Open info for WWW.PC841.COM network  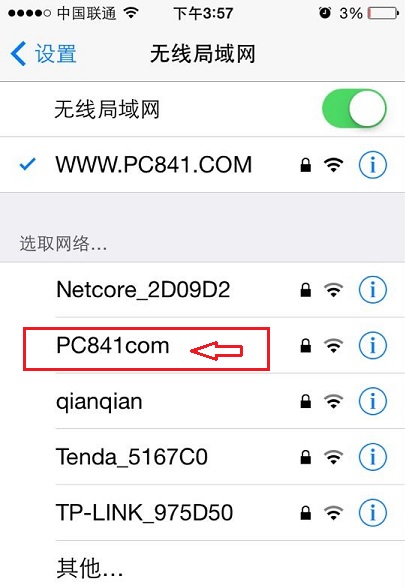(372, 165)
